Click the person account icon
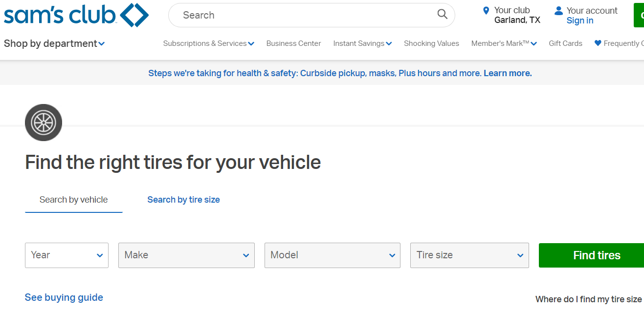 pyautogui.click(x=558, y=11)
